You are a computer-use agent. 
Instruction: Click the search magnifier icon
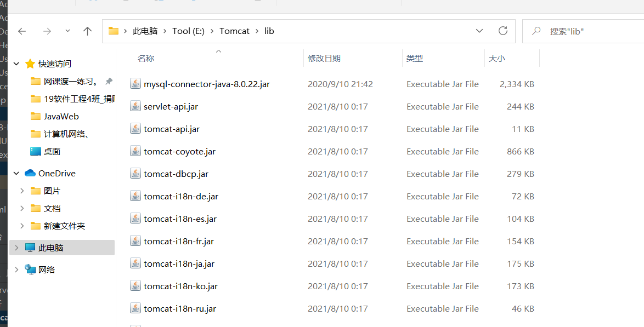click(536, 31)
